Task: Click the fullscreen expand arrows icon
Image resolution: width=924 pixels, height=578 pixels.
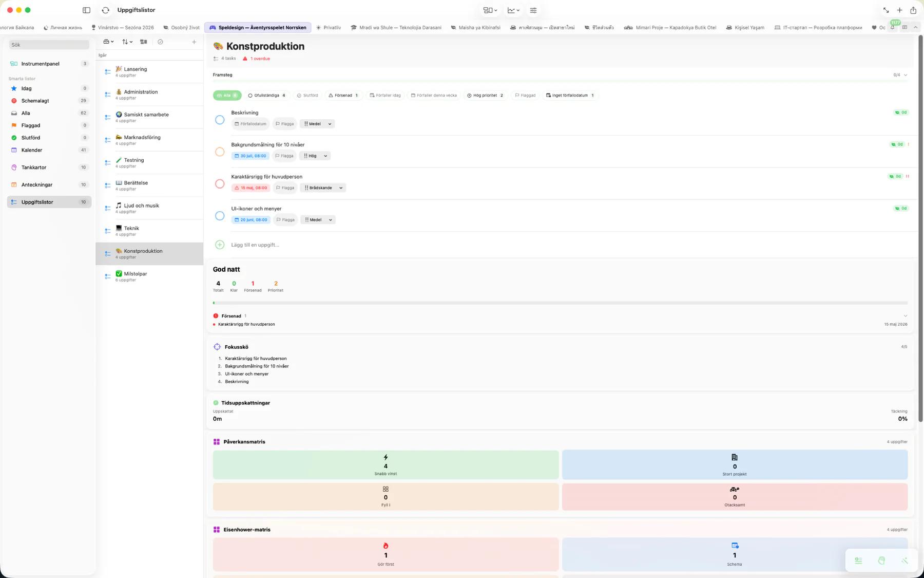Action: (x=886, y=10)
